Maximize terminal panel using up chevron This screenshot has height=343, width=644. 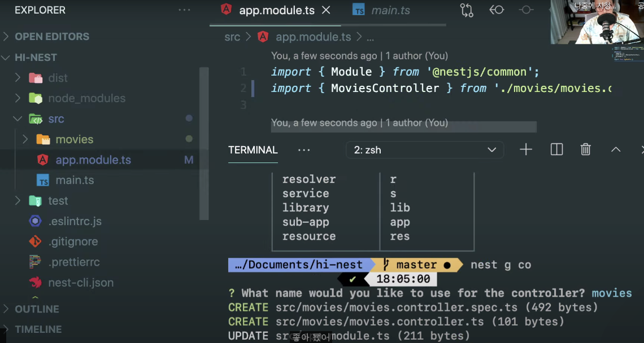(616, 149)
